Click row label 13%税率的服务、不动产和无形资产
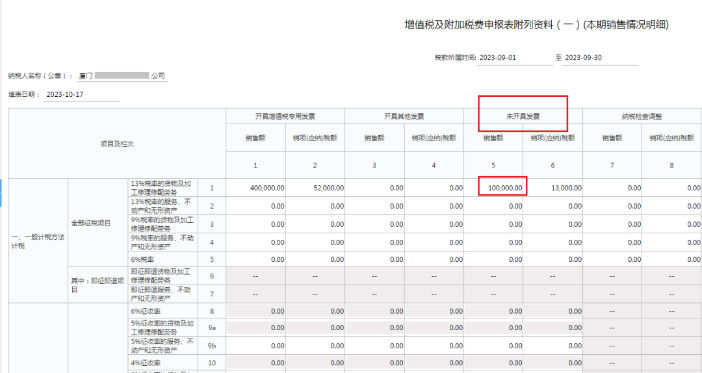 tap(161, 206)
